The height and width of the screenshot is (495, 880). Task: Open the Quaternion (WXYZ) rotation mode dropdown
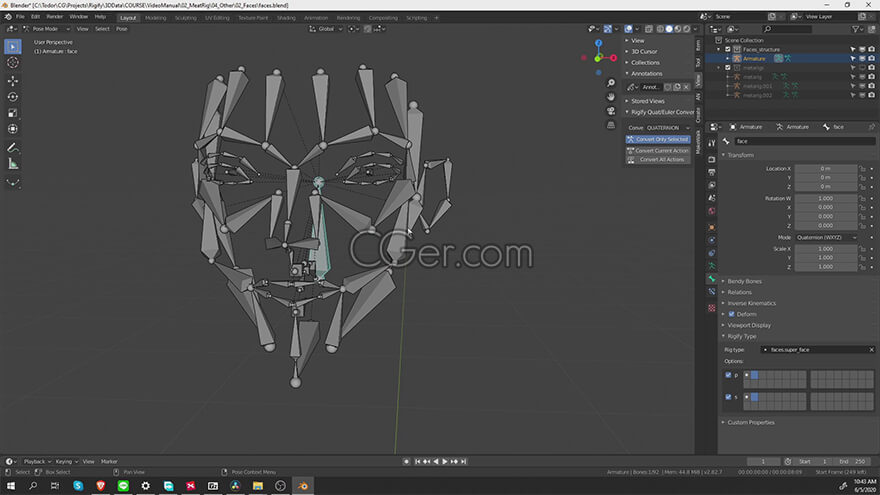point(826,237)
